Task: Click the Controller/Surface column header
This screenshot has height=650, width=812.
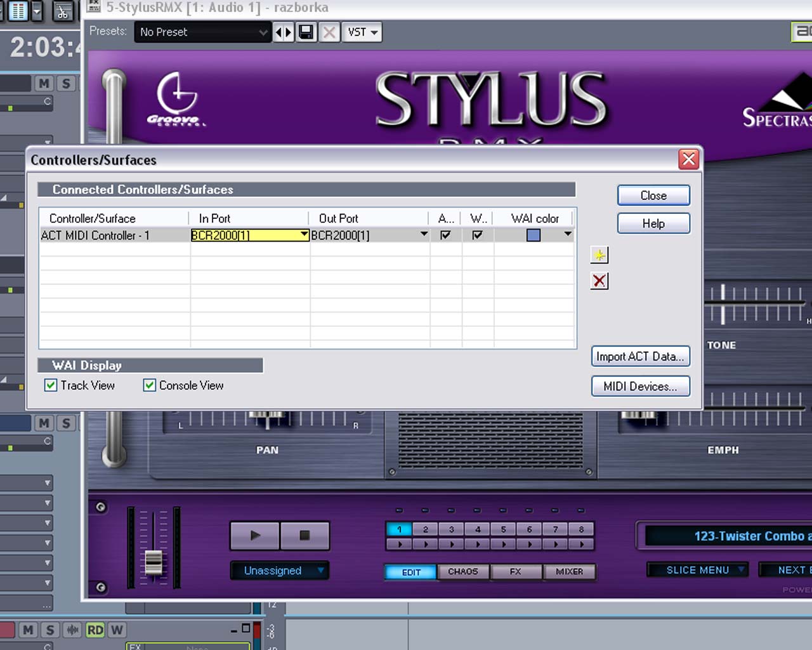Action: point(114,218)
